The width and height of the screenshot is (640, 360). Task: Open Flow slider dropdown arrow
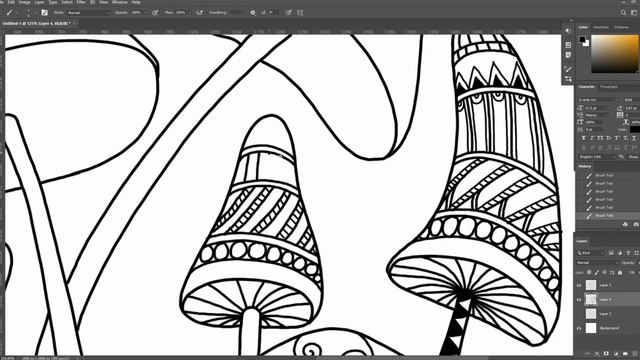coord(190,13)
